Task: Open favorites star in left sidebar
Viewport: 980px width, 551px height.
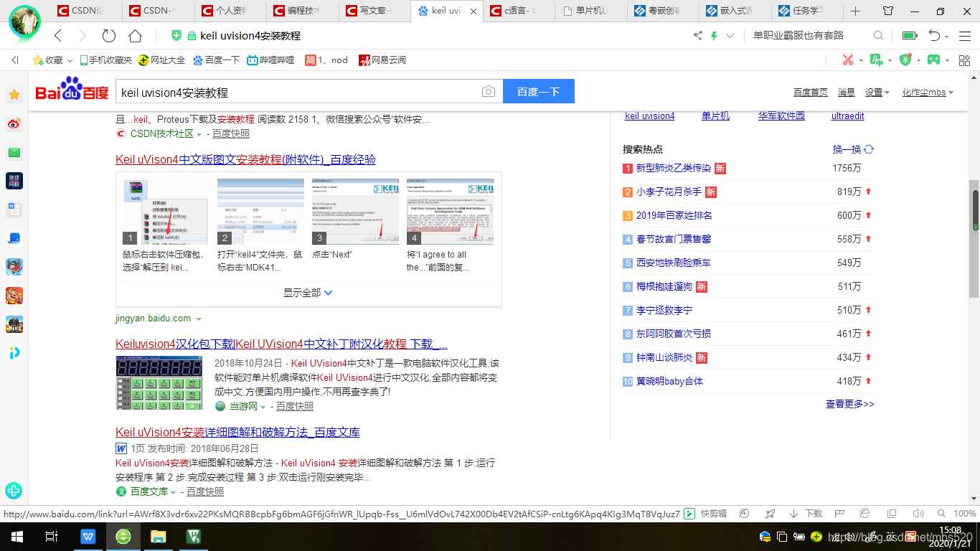Action: tap(14, 95)
